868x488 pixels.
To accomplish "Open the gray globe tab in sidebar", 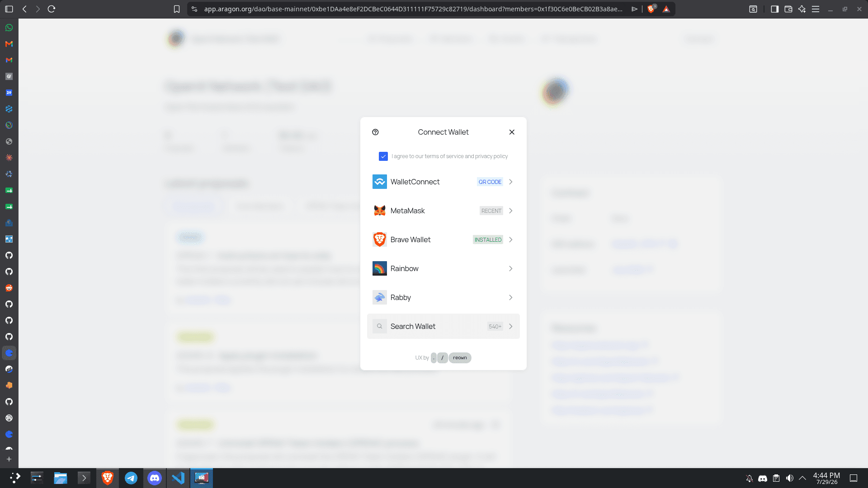I will pyautogui.click(x=9, y=141).
